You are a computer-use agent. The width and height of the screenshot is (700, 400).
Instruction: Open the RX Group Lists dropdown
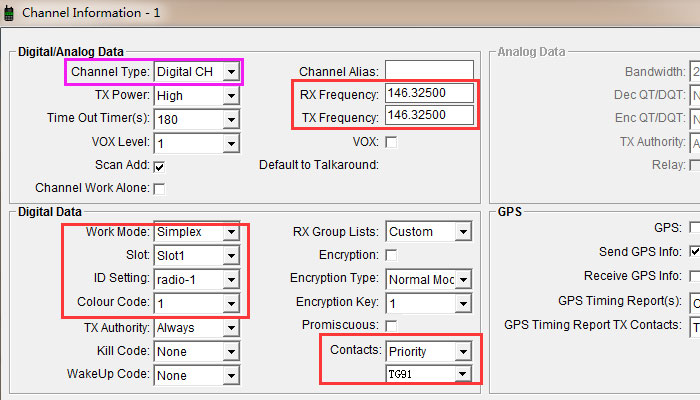point(462,232)
